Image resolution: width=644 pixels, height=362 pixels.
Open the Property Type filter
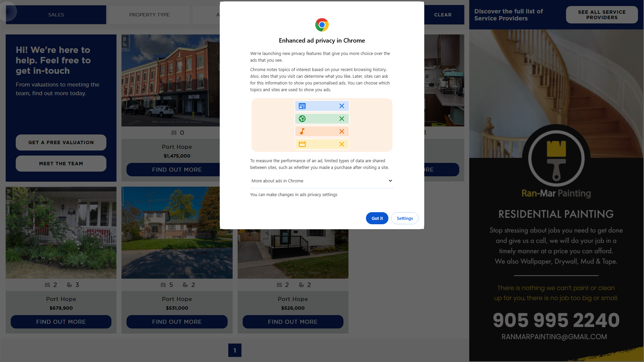click(x=149, y=15)
